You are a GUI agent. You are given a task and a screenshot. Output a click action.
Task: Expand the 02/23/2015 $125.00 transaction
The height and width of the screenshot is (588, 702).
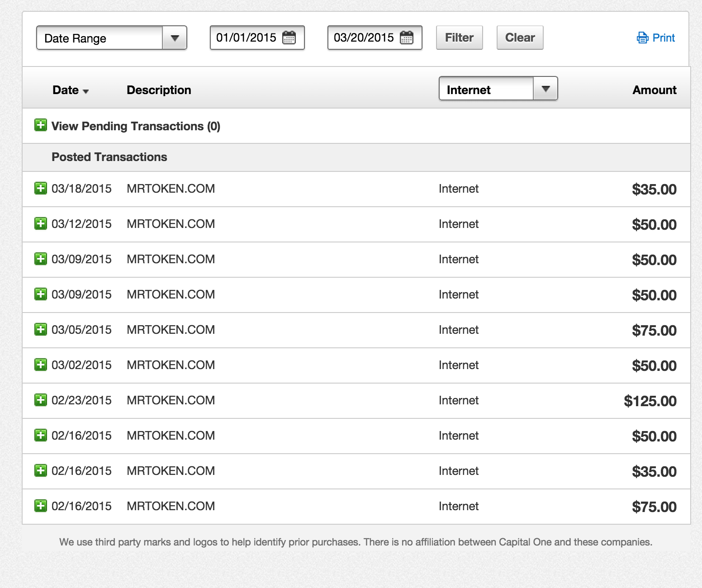click(x=41, y=399)
